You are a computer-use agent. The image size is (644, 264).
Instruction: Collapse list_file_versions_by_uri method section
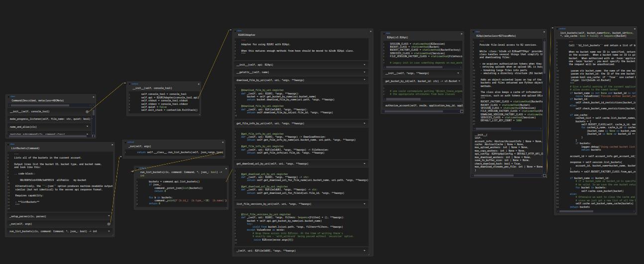tap(364, 204)
